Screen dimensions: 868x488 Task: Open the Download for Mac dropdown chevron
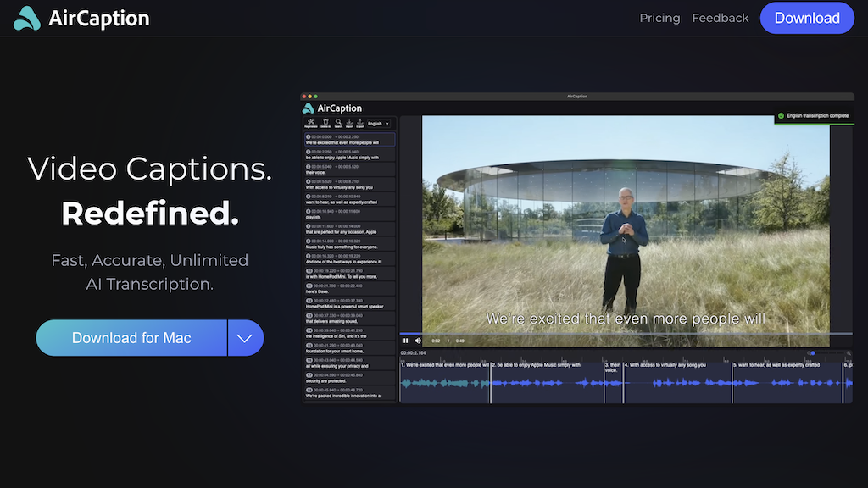(245, 337)
